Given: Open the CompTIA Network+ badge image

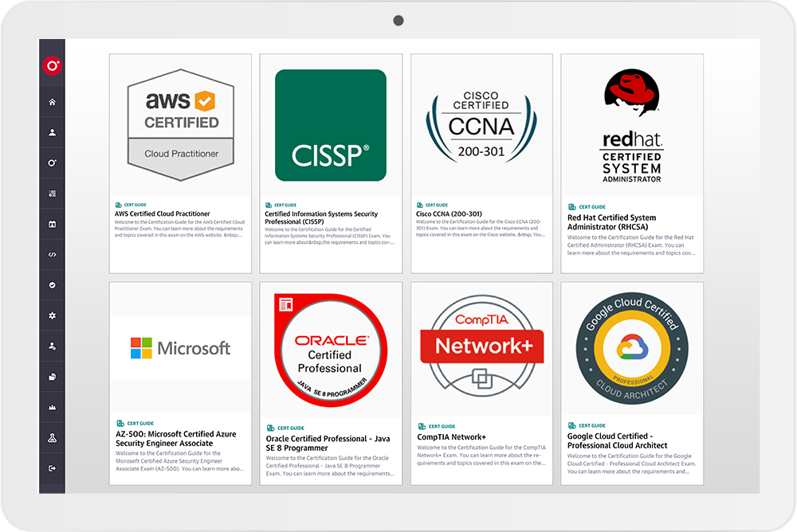Looking at the screenshot, I should 482,346.
